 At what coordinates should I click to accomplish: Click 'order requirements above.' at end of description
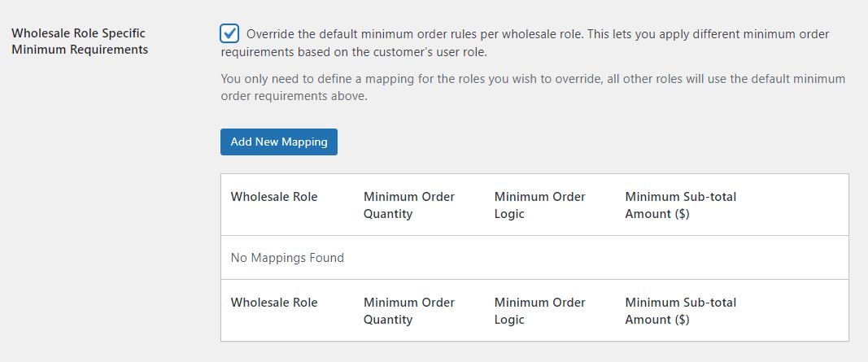[x=294, y=96]
